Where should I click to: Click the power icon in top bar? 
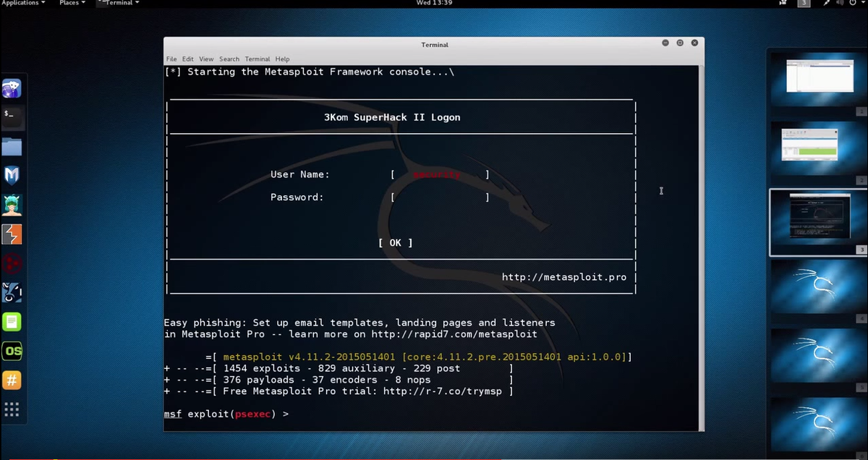852,3
